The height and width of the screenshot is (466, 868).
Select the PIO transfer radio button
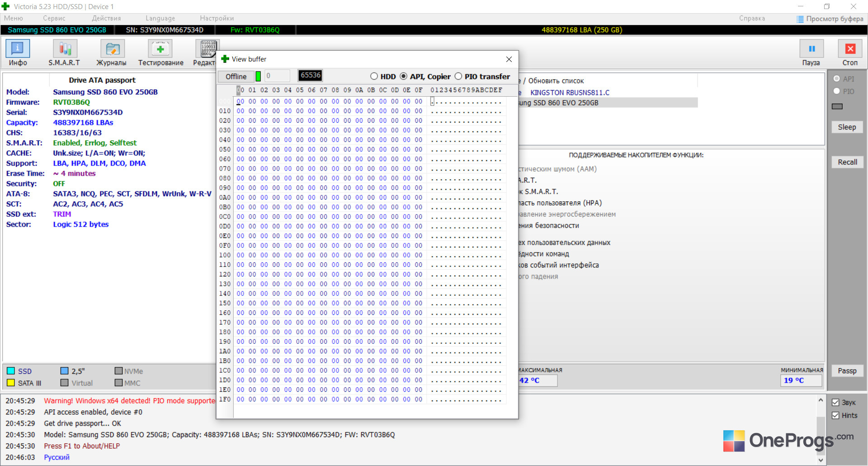(458, 76)
